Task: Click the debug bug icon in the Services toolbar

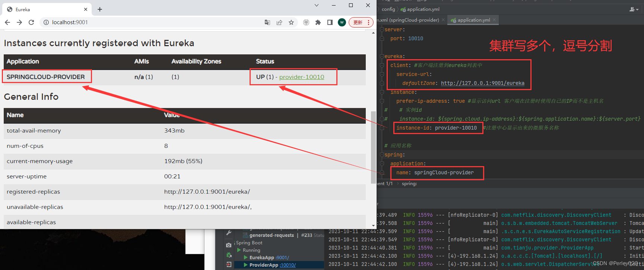Action: pyautogui.click(x=229, y=255)
